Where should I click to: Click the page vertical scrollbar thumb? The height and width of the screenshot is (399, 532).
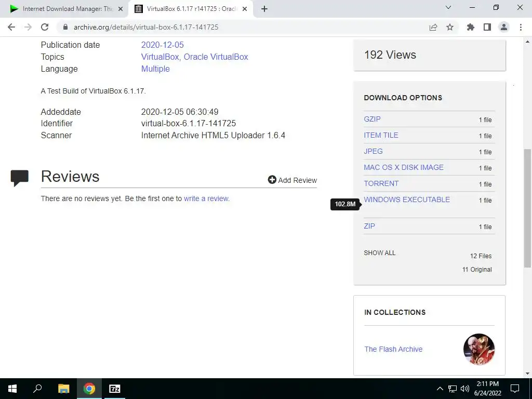pyautogui.click(x=527, y=208)
